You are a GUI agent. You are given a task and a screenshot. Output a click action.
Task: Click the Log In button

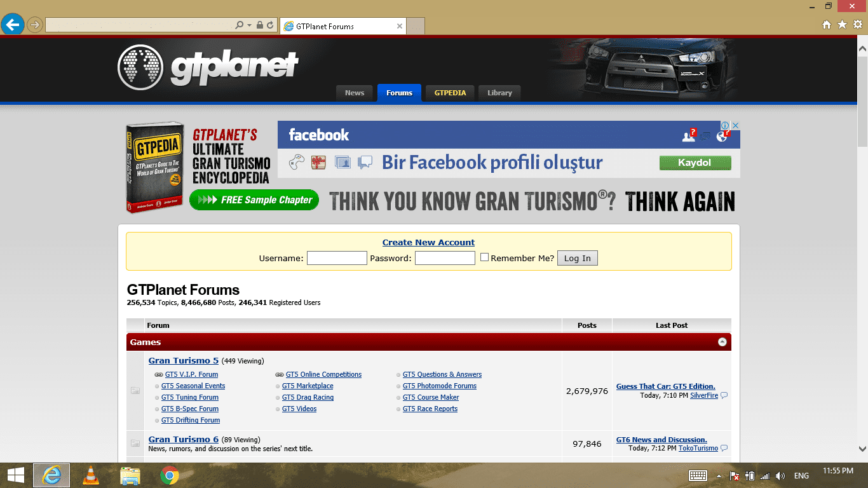coord(578,258)
